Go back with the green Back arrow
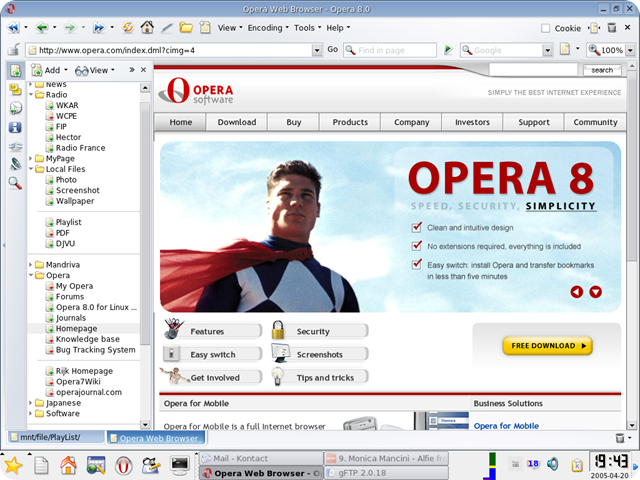 pos(42,28)
